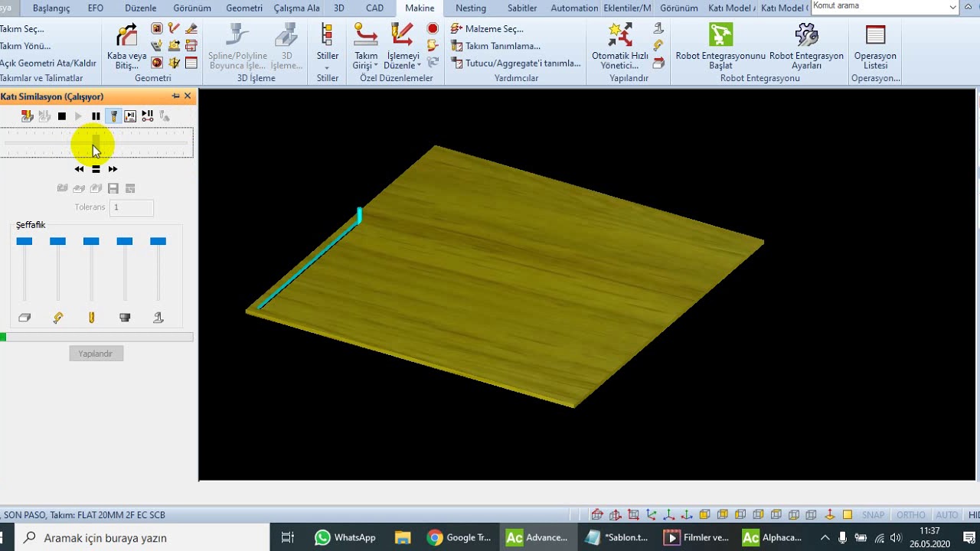The height and width of the screenshot is (551, 980).
Task: Open the Sabitler ribbon tab
Action: [522, 8]
